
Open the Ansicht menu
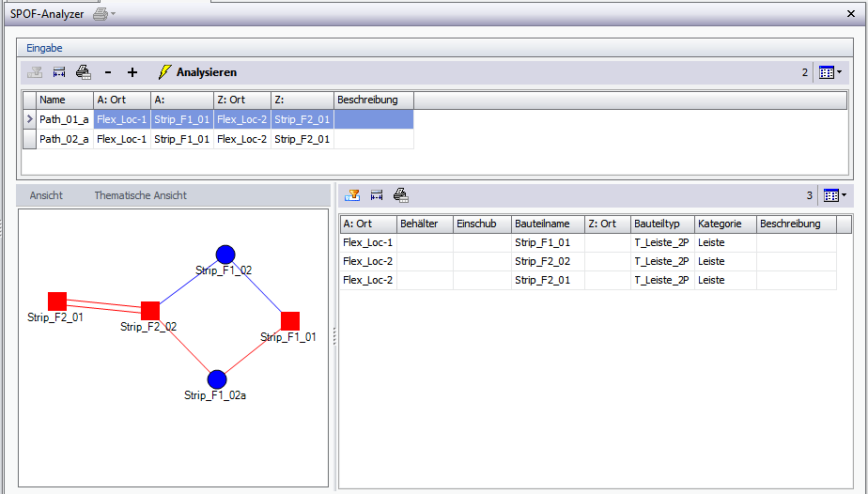(x=46, y=195)
